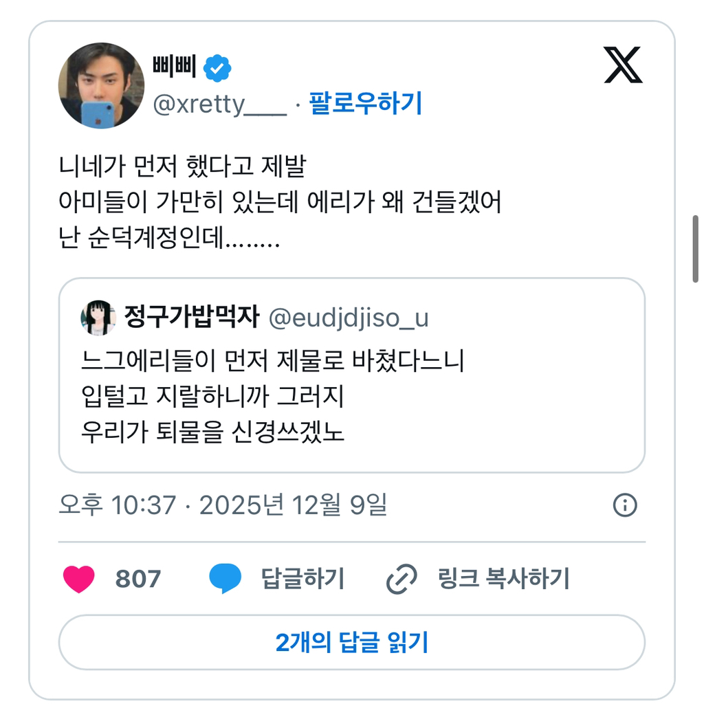
Task: Open the @xretty___ handle
Action: (219, 104)
